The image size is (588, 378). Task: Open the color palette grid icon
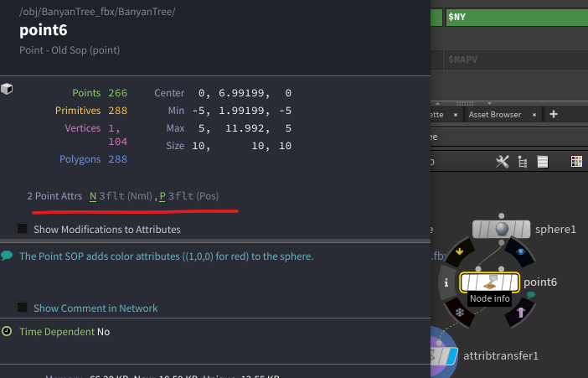(576, 162)
